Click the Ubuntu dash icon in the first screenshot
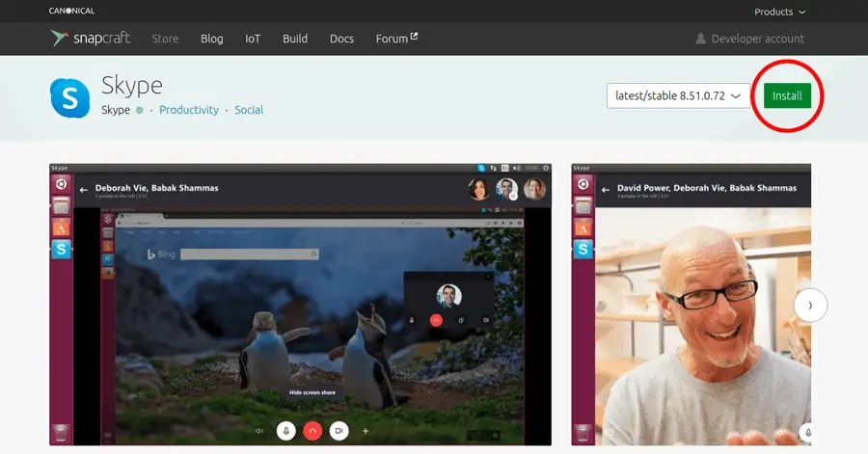Image resolution: width=868 pixels, height=454 pixels. (62, 183)
